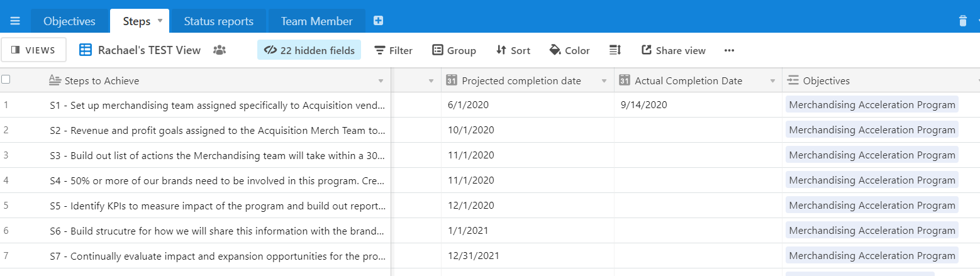Screen dimensions: 980x276
Task: Click row number 1
Action: 6,105
